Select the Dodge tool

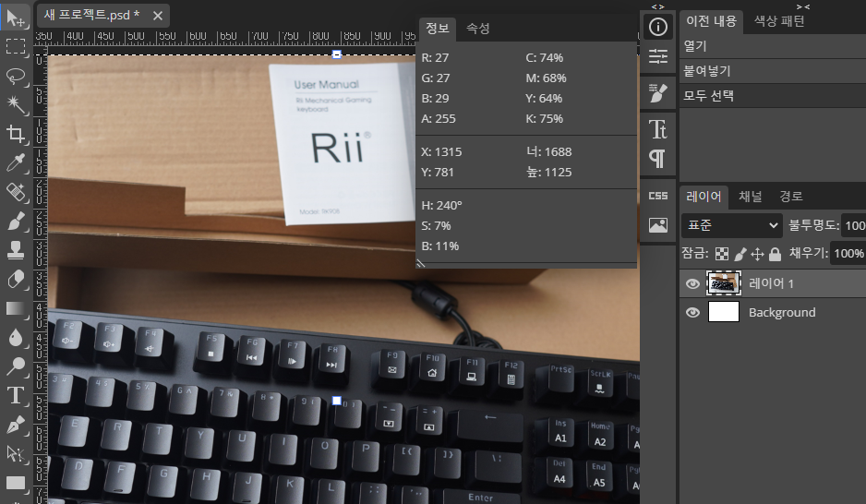[x=16, y=366]
